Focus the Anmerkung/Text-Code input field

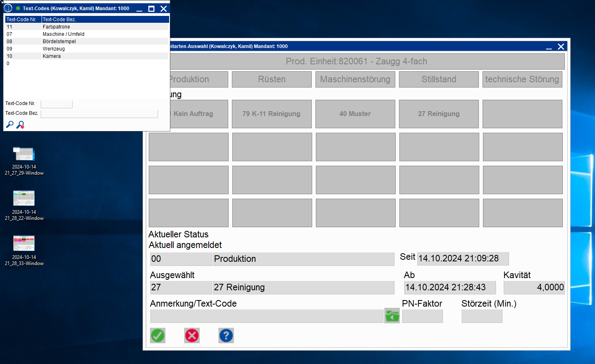267,316
